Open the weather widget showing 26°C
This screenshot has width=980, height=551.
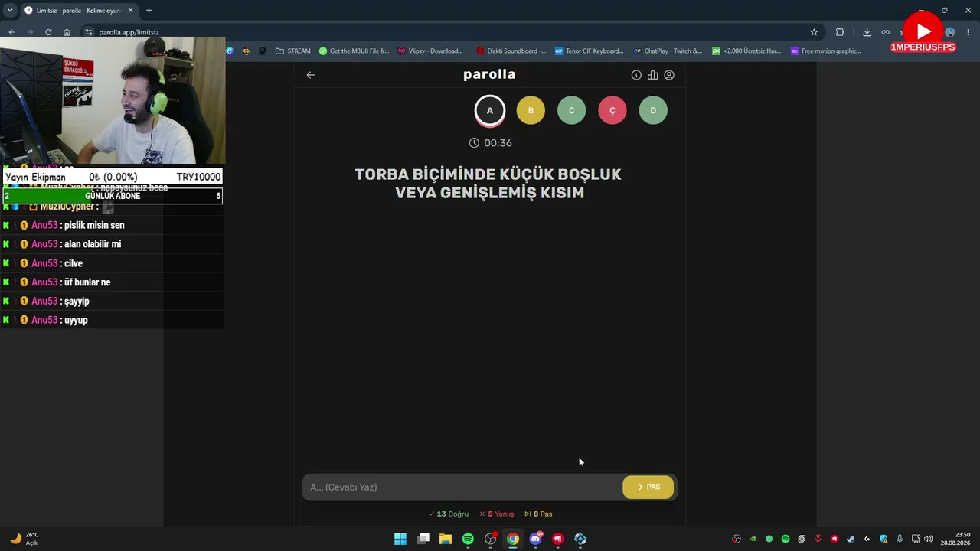[x=24, y=539]
